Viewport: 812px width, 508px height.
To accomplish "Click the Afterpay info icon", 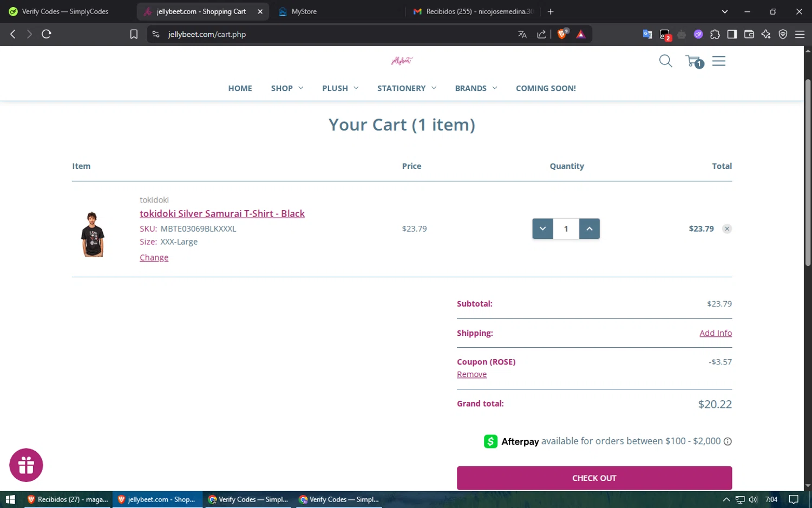I will point(728,441).
